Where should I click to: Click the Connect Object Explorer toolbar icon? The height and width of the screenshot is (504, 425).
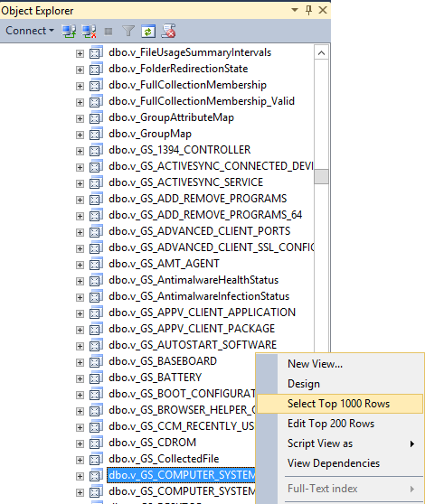(69, 32)
